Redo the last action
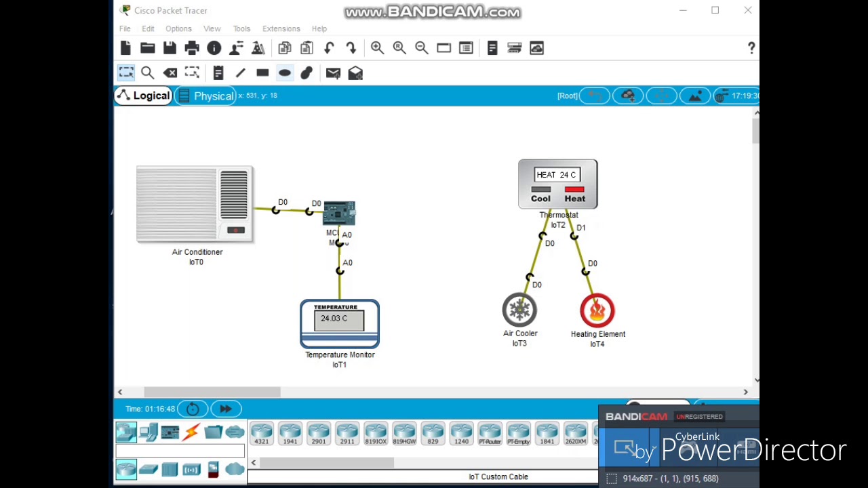 click(351, 48)
